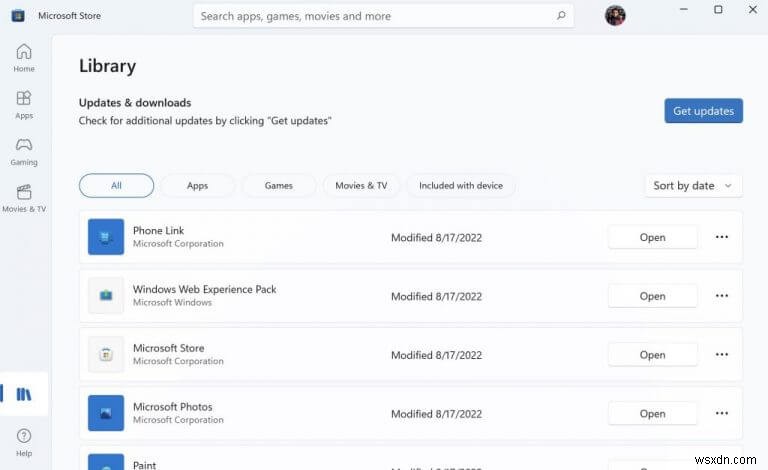This screenshot has width=768, height=470.
Task: Select the Library icon in sidebar
Action: pos(24,394)
